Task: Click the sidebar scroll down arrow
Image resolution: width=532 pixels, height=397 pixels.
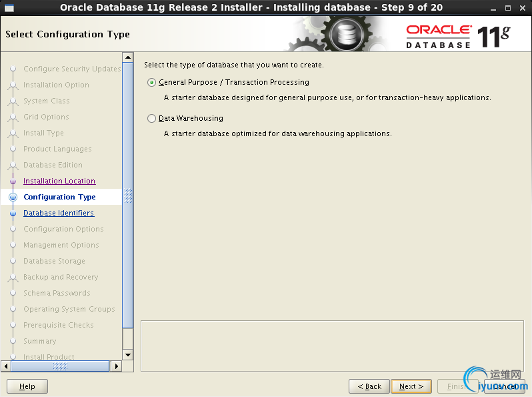Action: [128, 355]
